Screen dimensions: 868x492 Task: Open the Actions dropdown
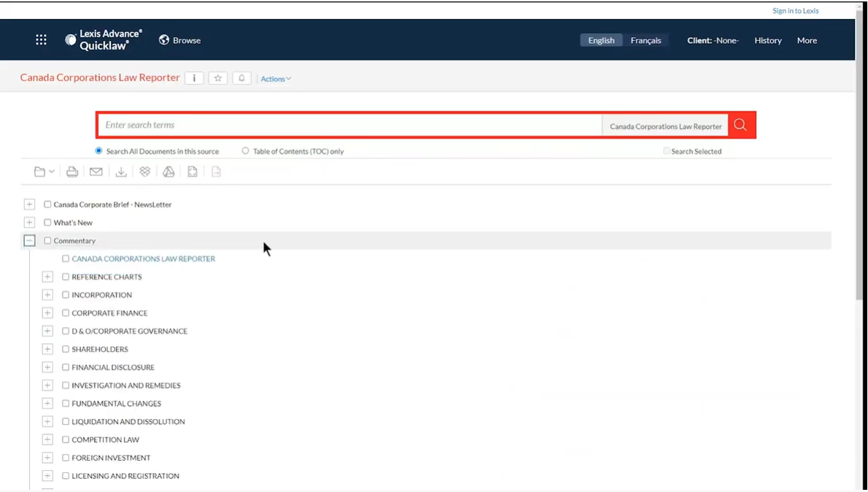pos(276,79)
